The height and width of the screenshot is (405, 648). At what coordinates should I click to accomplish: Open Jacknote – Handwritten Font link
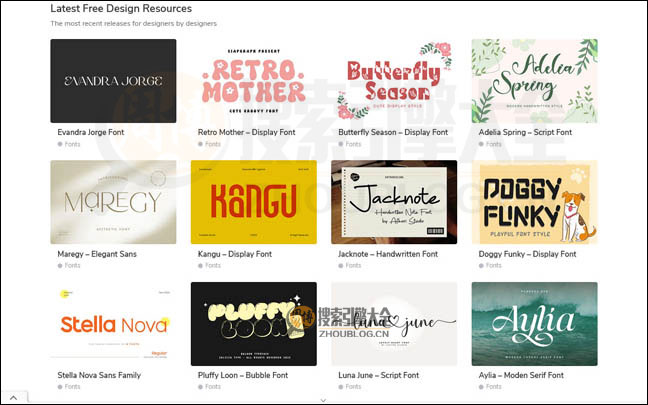click(388, 254)
